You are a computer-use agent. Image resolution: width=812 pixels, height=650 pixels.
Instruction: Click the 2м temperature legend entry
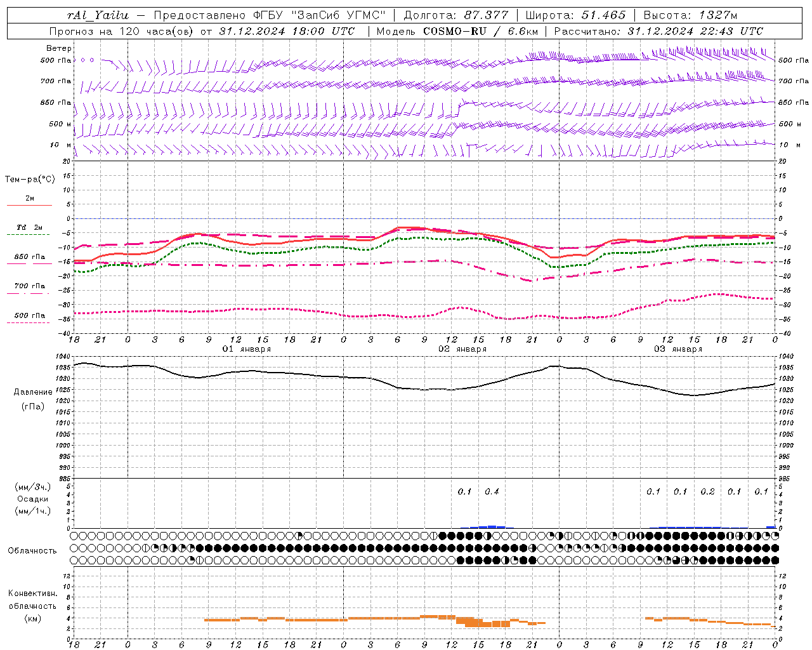(30, 199)
